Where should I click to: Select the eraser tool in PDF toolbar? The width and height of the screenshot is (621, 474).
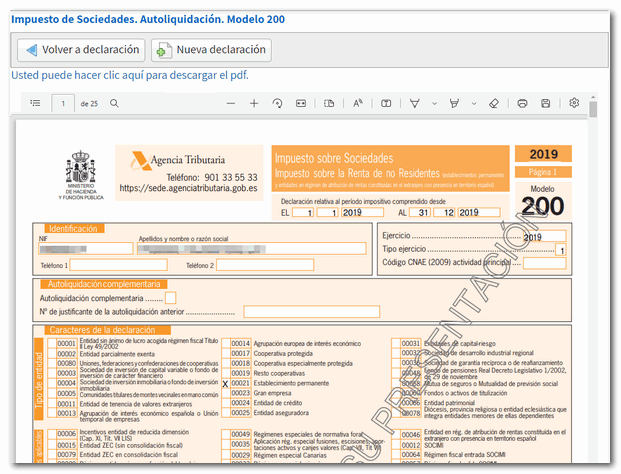(x=493, y=103)
